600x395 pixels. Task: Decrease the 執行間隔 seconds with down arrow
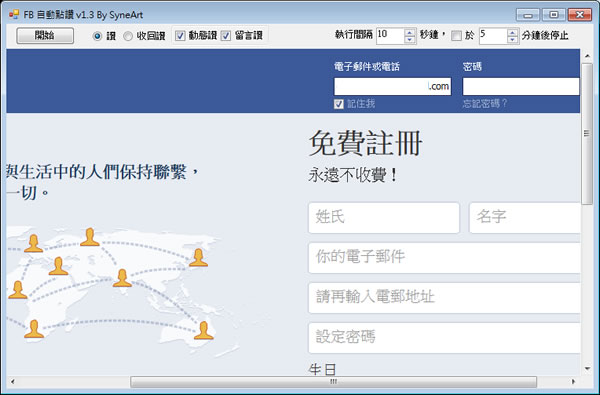410,39
